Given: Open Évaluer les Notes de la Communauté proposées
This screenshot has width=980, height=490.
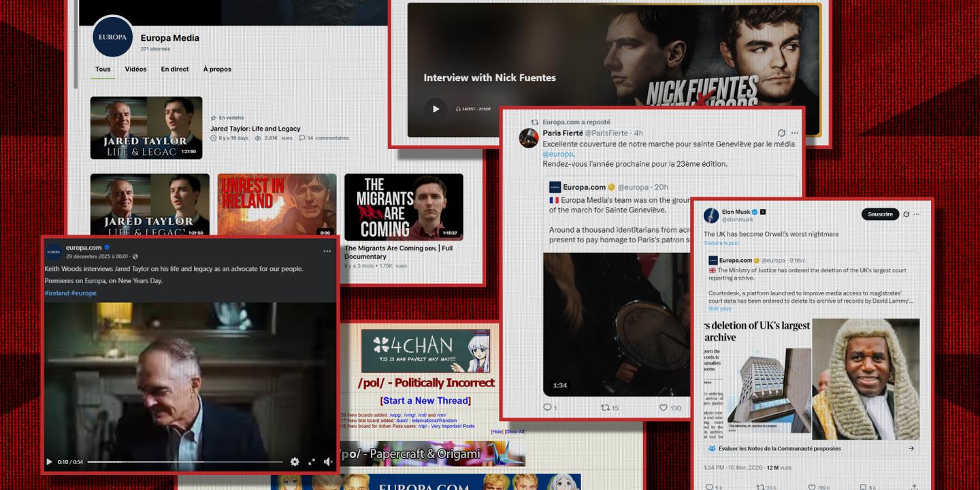Looking at the screenshot, I should point(811,448).
